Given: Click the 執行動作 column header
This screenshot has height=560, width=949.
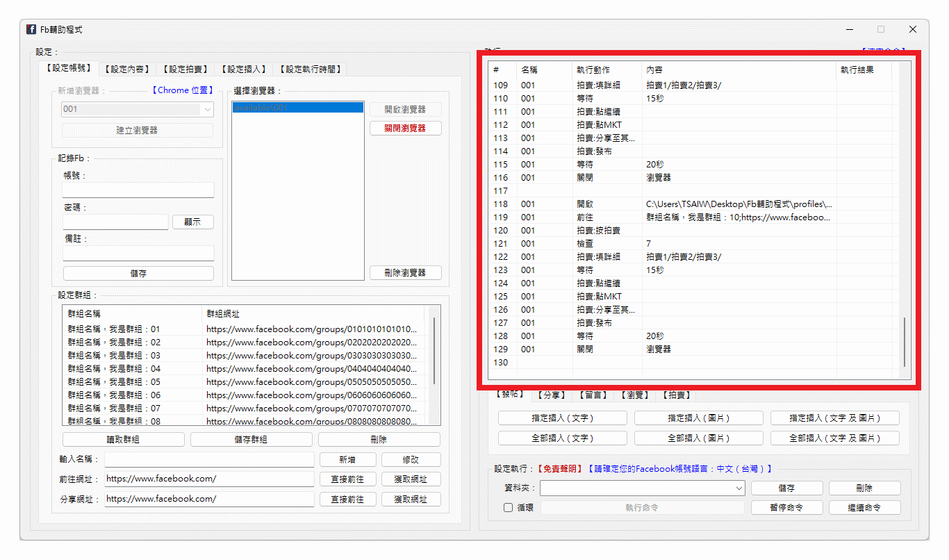Looking at the screenshot, I should (x=607, y=69).
